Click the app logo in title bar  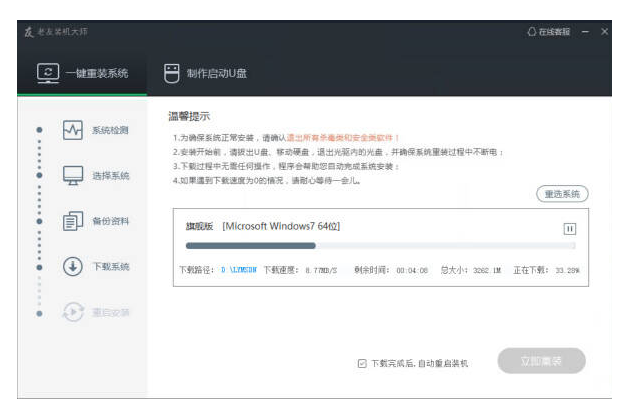pos(29,32)
